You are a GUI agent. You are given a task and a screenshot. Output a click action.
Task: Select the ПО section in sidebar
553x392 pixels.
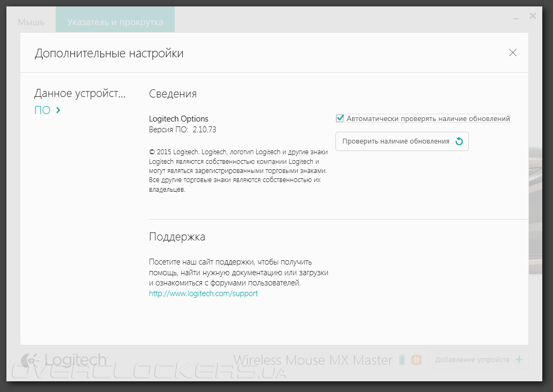(x=47, y=110)
